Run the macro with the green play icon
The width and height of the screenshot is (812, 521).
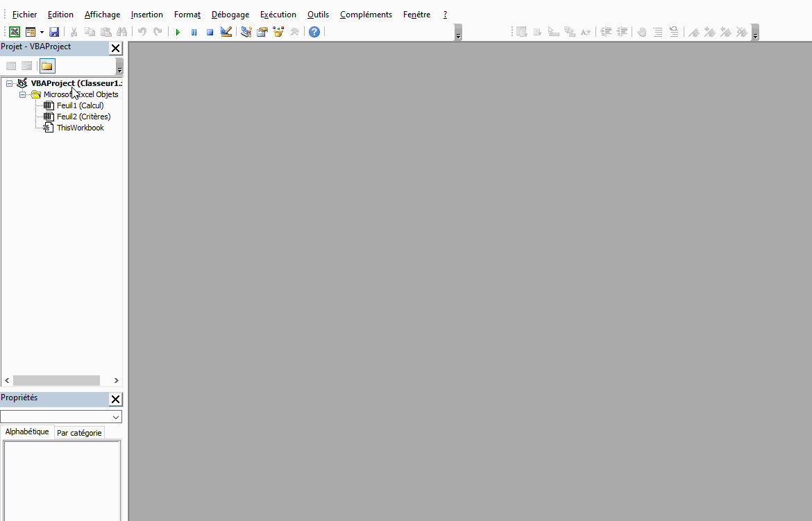(x=178, y=32)
